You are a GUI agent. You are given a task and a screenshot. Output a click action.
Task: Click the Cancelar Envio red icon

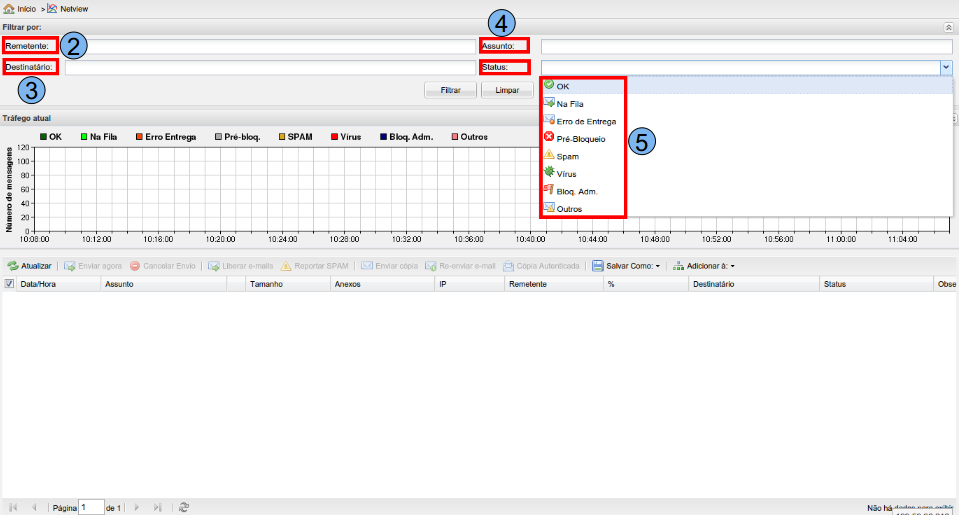pyautogui.click(x=134, y=266)
